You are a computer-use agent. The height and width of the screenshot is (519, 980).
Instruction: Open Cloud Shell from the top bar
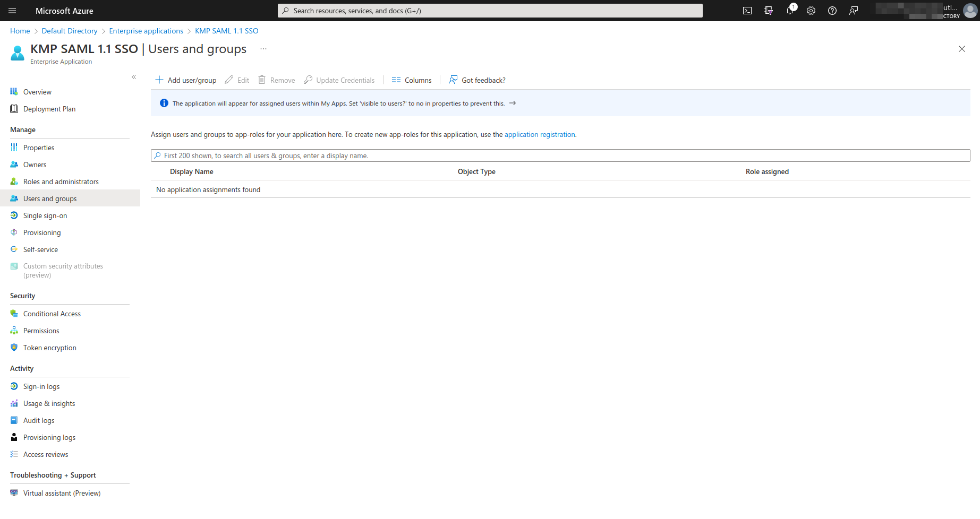coord(747,11)
